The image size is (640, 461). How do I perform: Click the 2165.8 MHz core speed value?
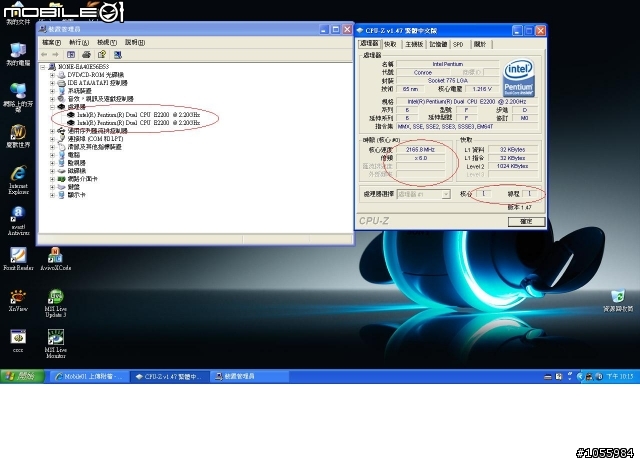(420, 150)
